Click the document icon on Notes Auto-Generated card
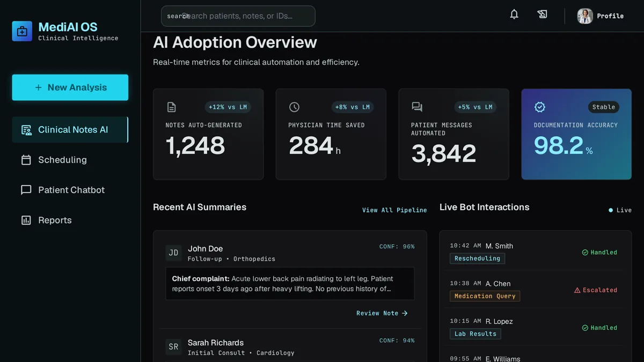 [172, 107]
